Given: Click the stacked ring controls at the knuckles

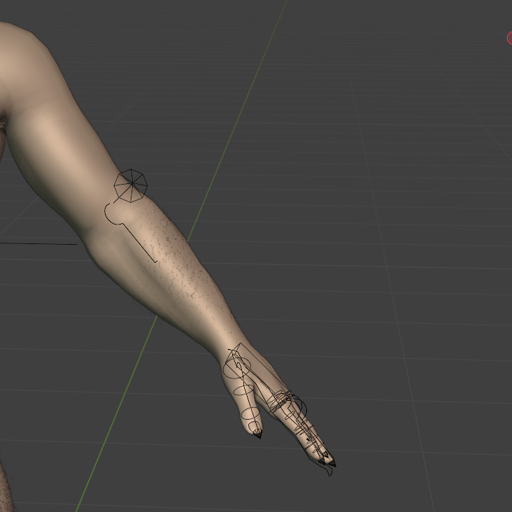Looking at the screenshot, I should coord(279,402).
